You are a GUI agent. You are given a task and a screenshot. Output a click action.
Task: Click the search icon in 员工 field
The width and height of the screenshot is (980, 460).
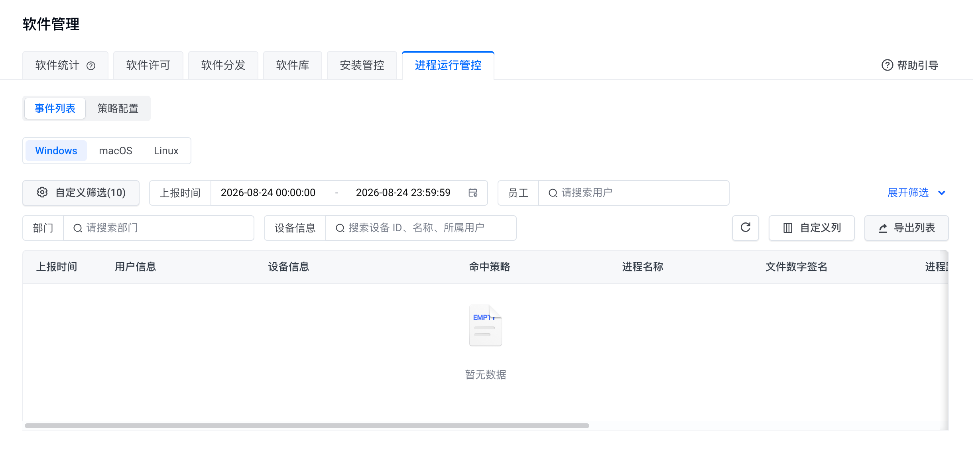pos(553,193)
